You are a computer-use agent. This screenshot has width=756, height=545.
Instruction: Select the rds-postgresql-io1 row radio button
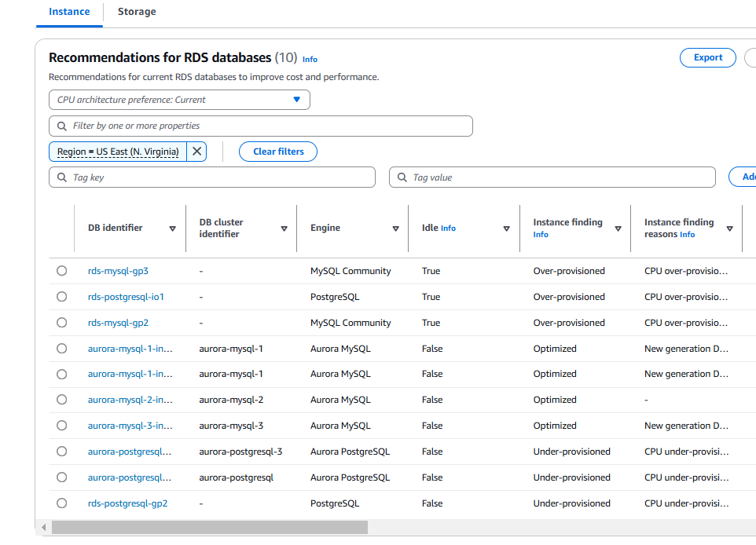tap(61, 296)
